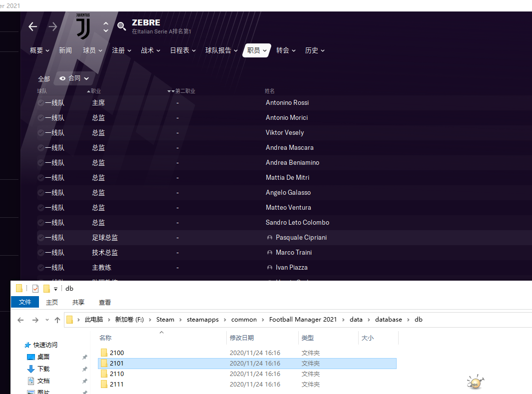The width and height of the screenshot is (532, 394).
Task: Open 快速访问 in the navigation pane
Action: coord(41,345)
